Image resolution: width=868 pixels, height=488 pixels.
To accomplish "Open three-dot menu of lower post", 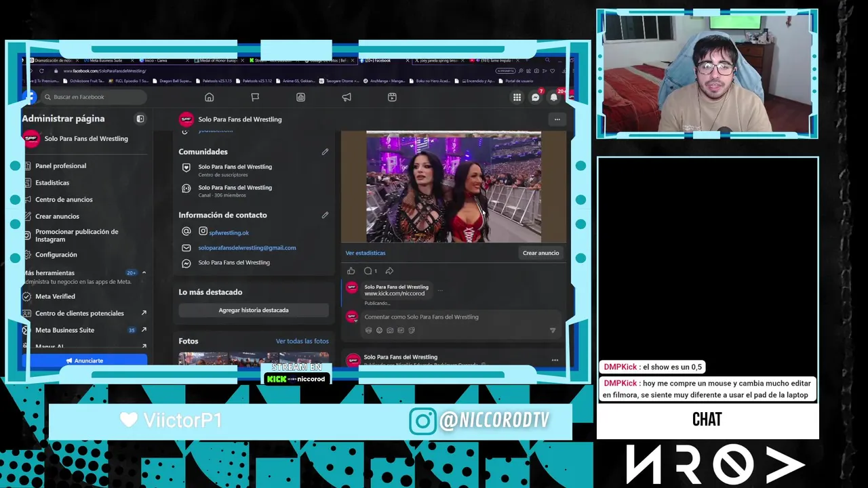I will (555, 360).
